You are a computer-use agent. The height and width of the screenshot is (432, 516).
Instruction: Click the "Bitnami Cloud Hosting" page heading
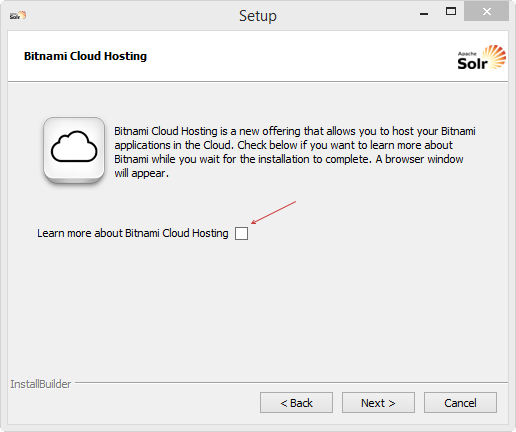pos(85,56)
